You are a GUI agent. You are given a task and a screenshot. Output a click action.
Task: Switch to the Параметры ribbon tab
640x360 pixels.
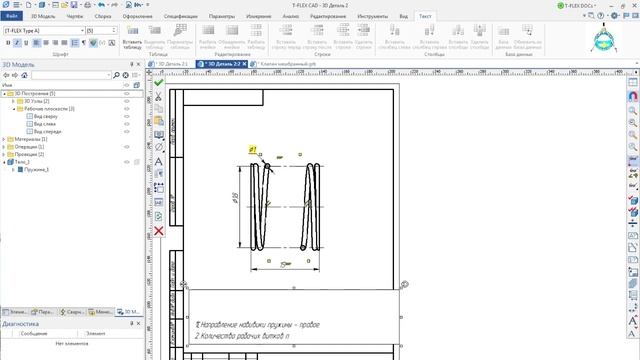pyautogui.click(x=222, y=16)
